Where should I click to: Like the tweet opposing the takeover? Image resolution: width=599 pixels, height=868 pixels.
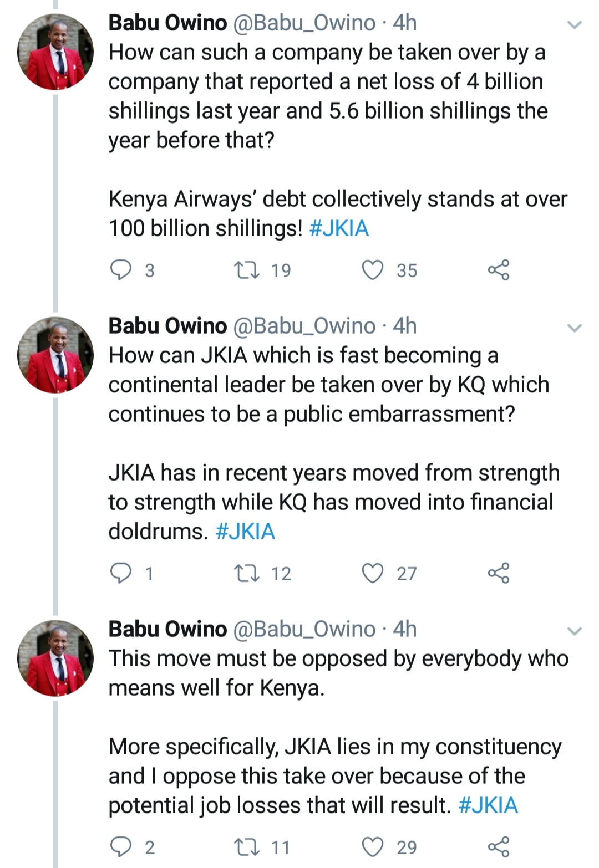tap(373, 847)
